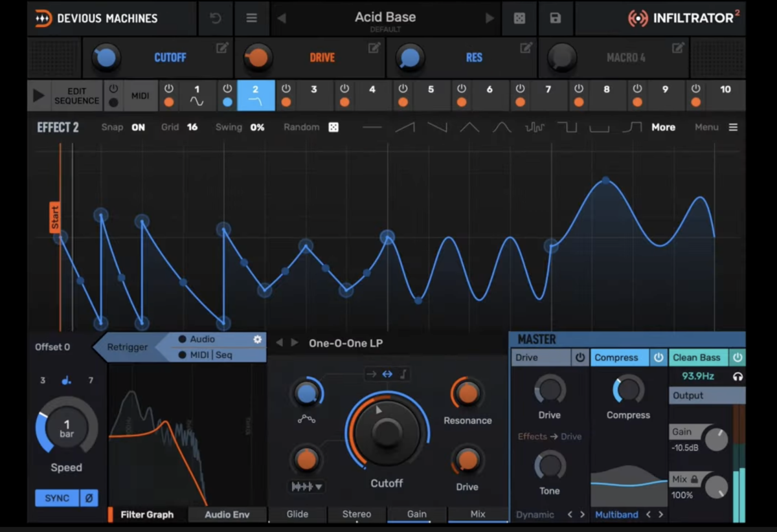Click the undo arrow icon
This screenshot has height=532, width=777.
(216, 18)
